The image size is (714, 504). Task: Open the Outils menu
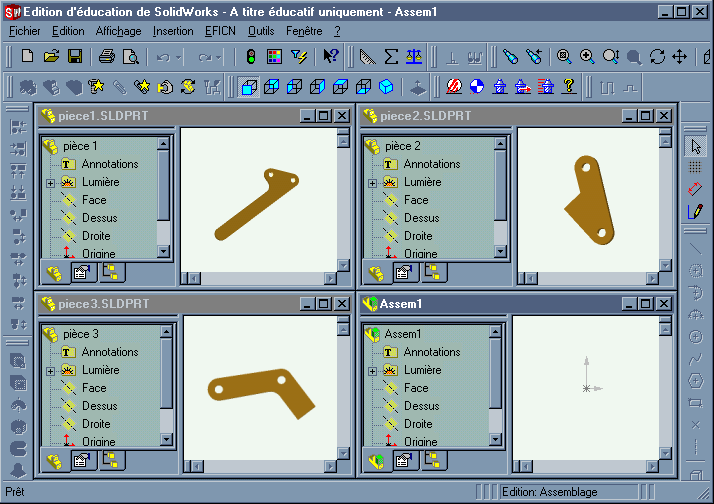pyautogui.click(x=261, y=31)
